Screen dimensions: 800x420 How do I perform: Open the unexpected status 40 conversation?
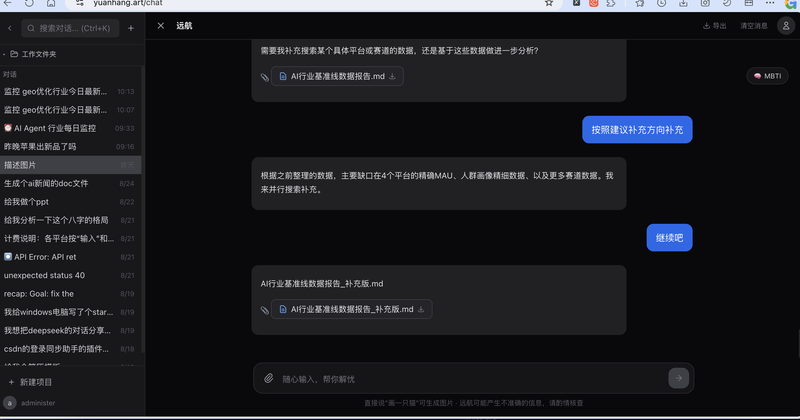[70, 275]
